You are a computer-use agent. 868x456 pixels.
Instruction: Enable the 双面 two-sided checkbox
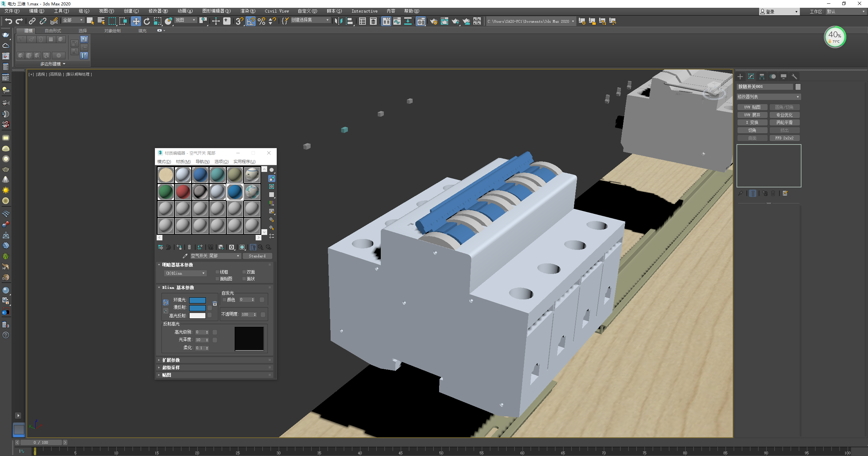pyautogui.click(x=244, y=272)
